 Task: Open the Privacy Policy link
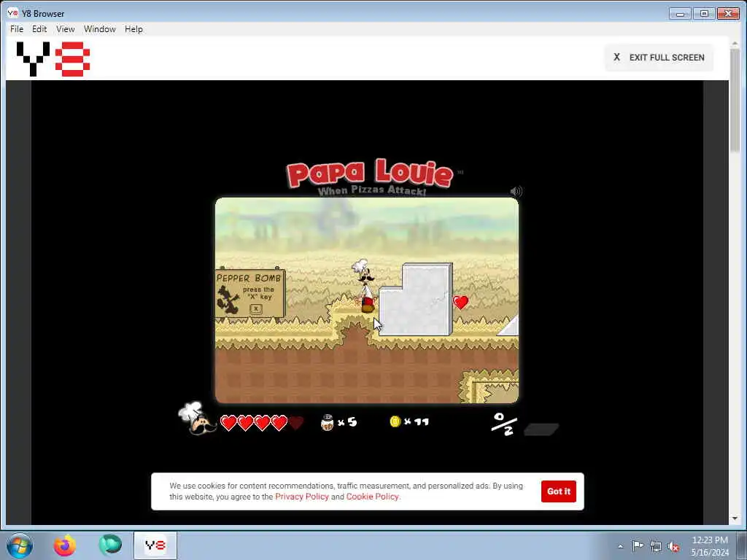(x=302, y=497)
